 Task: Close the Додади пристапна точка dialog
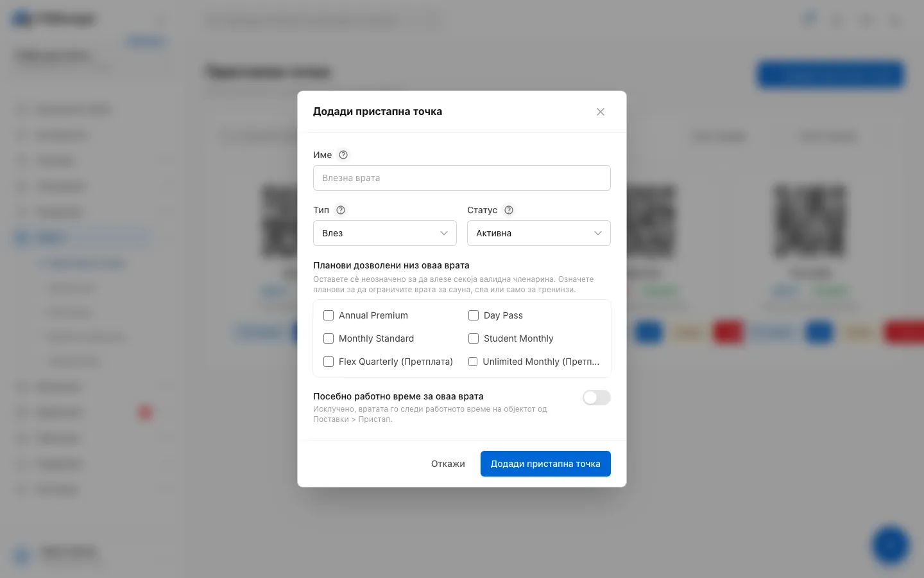tap(601, 112)
